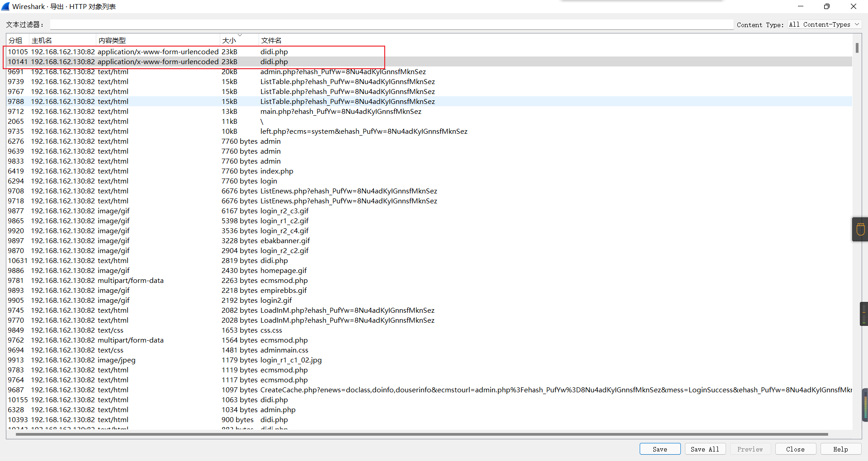
Task: Sort by the 内容类型 column header
Action: pyautogui.click(x=158, y=40)
